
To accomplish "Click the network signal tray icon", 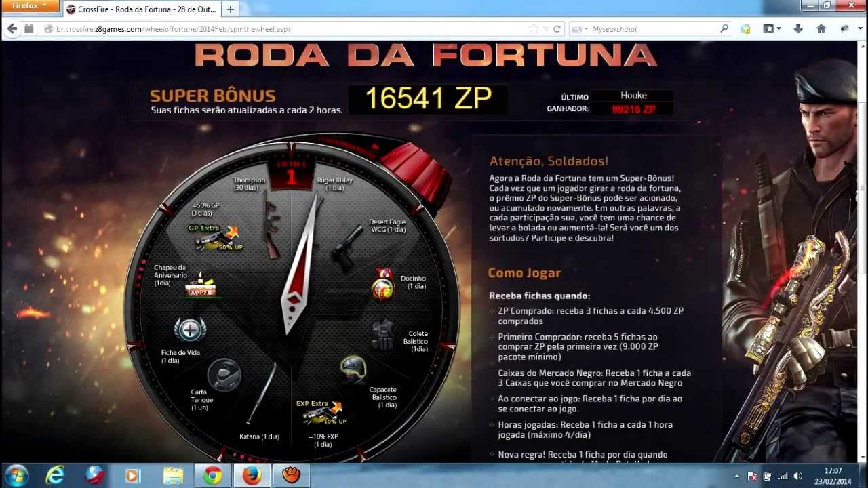I will click(783, 476).
